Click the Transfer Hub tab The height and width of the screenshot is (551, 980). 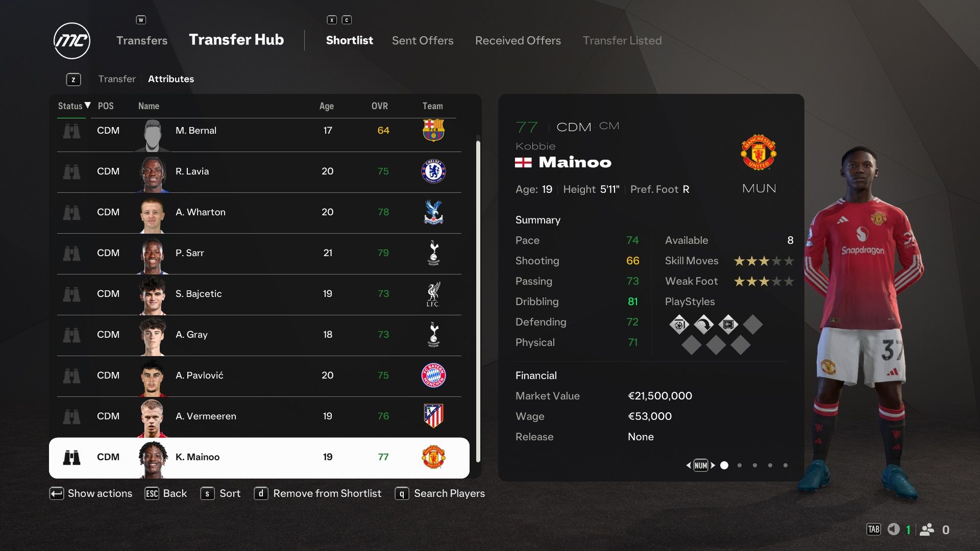(x=236, y=40)
